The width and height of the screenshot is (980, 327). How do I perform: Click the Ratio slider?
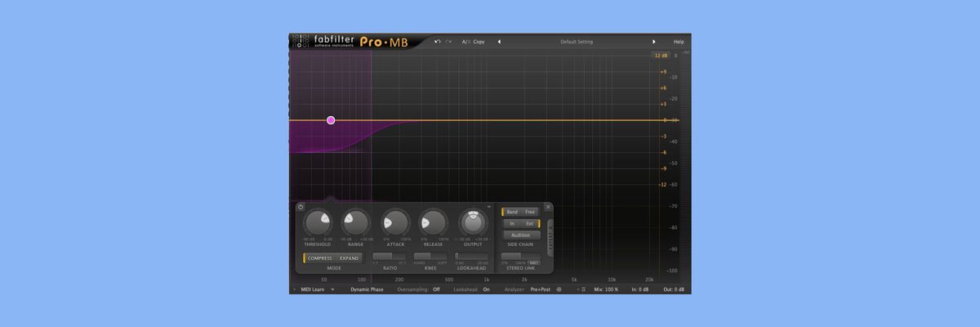pyautogui.click(x=390, y=257)
